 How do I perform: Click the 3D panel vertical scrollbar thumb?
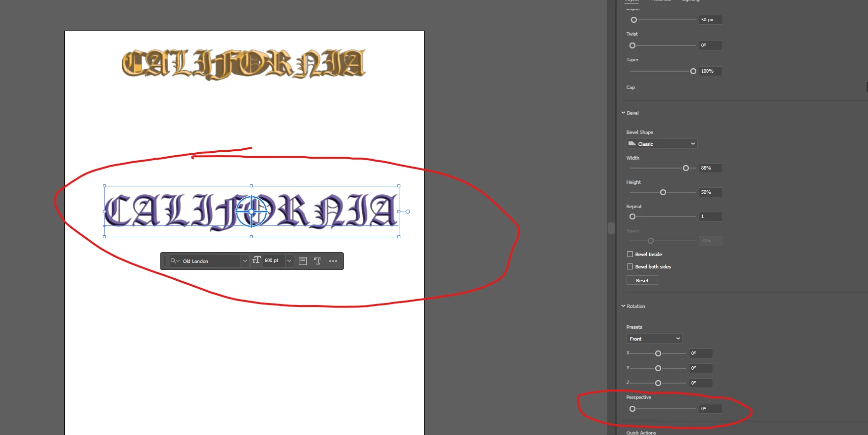coord(611,228)
